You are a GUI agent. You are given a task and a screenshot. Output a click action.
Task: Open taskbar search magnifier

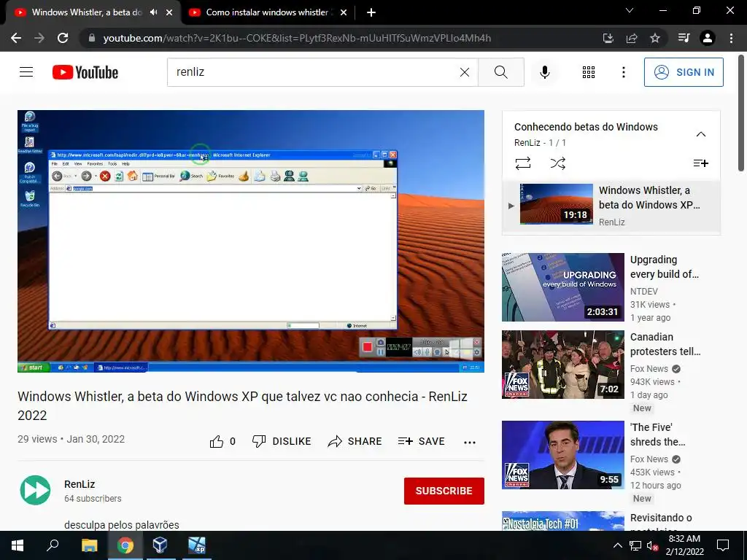53,545
